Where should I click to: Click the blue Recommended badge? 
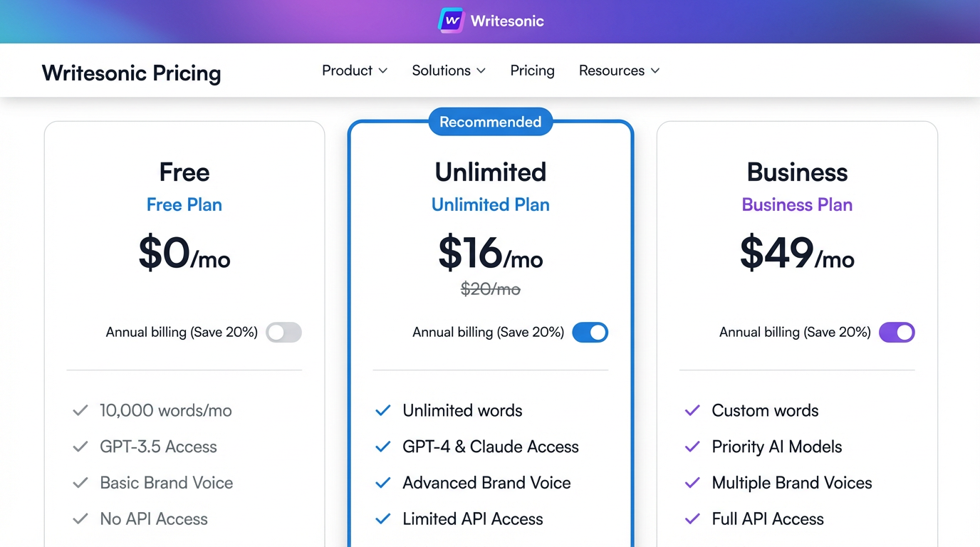pos(490,122)
